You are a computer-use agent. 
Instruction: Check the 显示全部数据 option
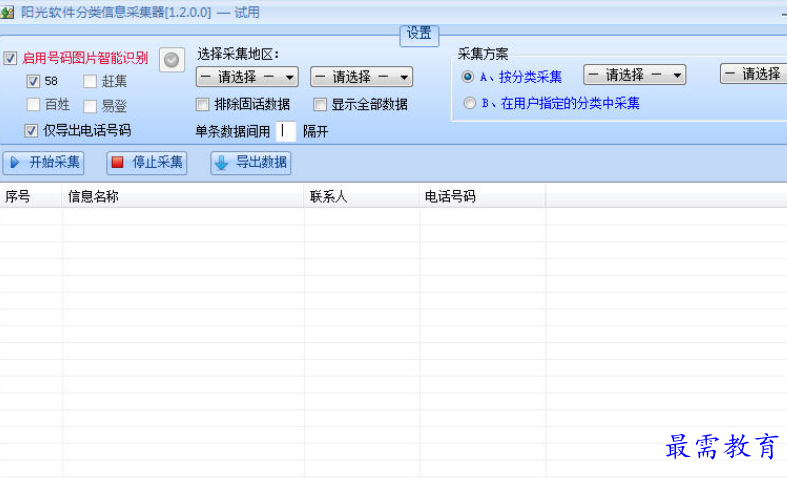tap(320, 104)
